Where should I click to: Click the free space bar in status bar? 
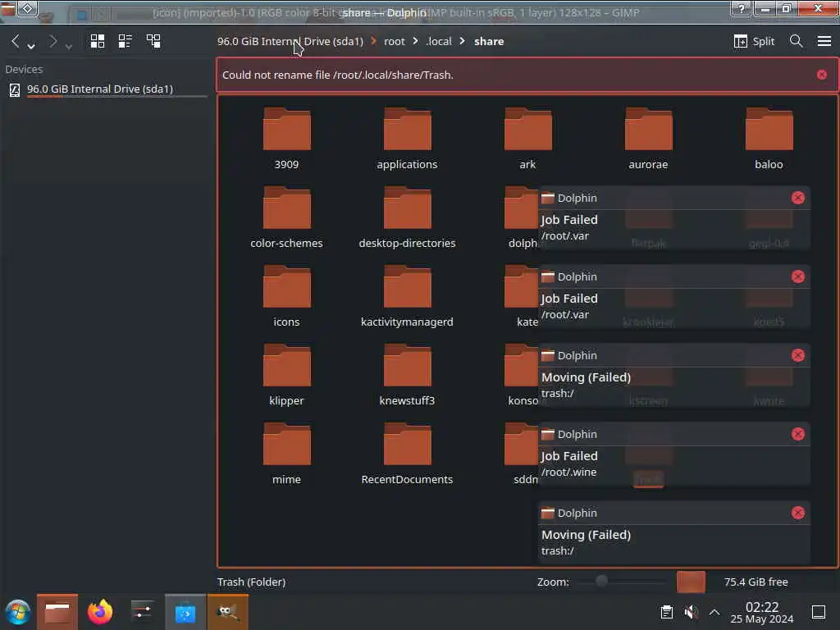coord(691,582)
